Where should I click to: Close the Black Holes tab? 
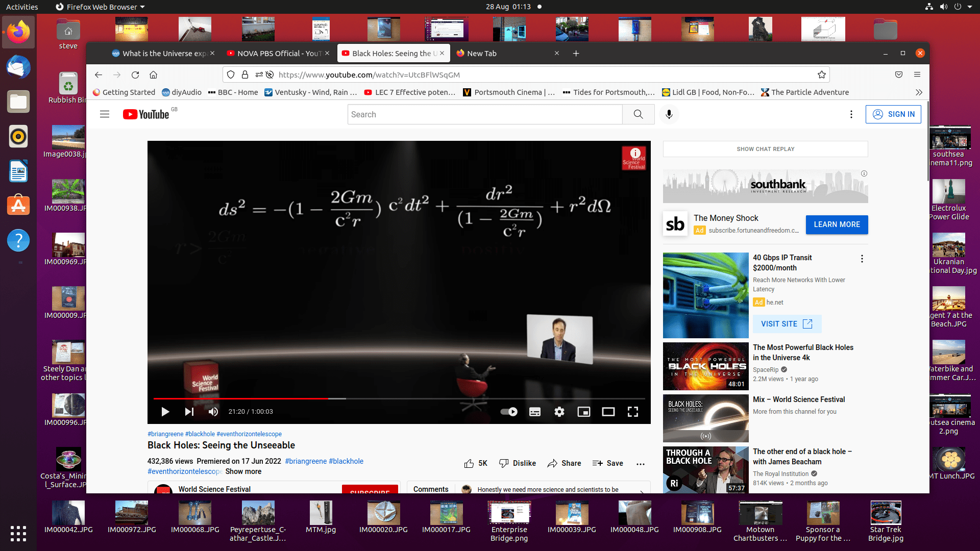(442, 53)
